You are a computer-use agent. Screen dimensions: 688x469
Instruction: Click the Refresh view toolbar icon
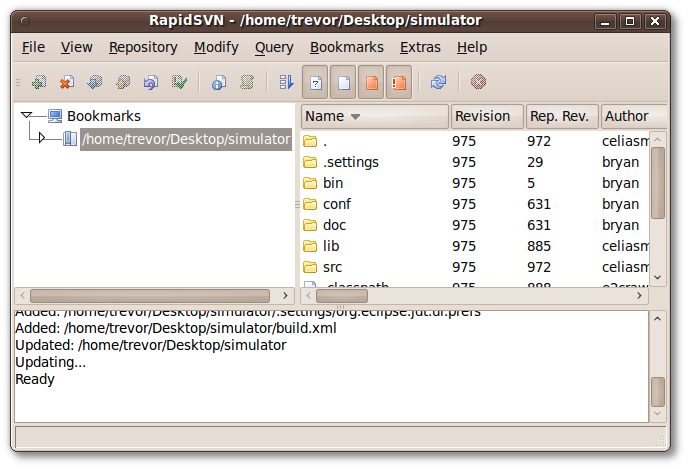pos(438,82)
